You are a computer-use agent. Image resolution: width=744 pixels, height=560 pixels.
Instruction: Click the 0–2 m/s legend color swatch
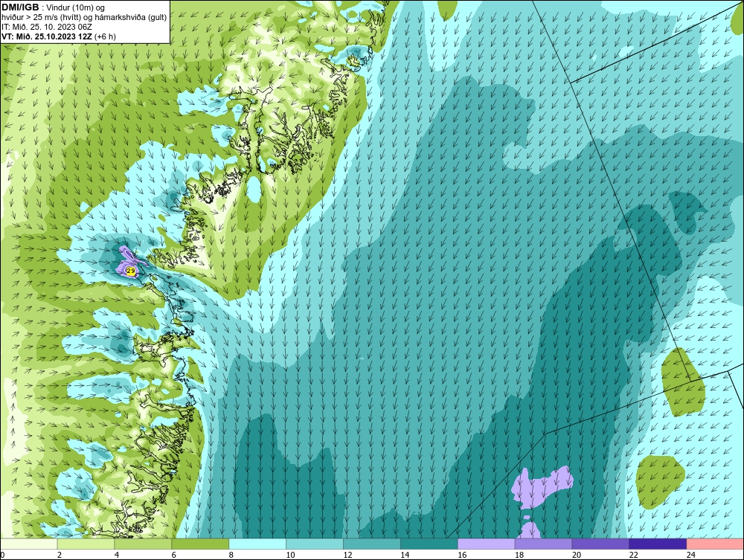[28, 544]
